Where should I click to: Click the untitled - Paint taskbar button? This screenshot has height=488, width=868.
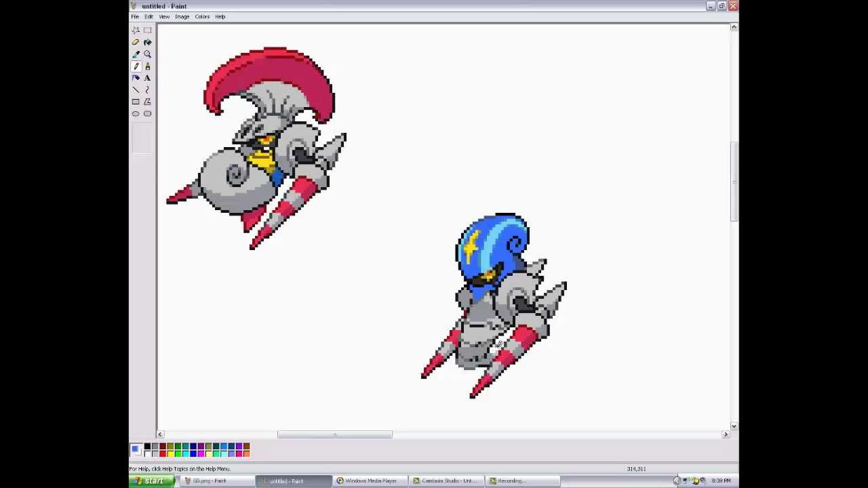coord(295,481)
